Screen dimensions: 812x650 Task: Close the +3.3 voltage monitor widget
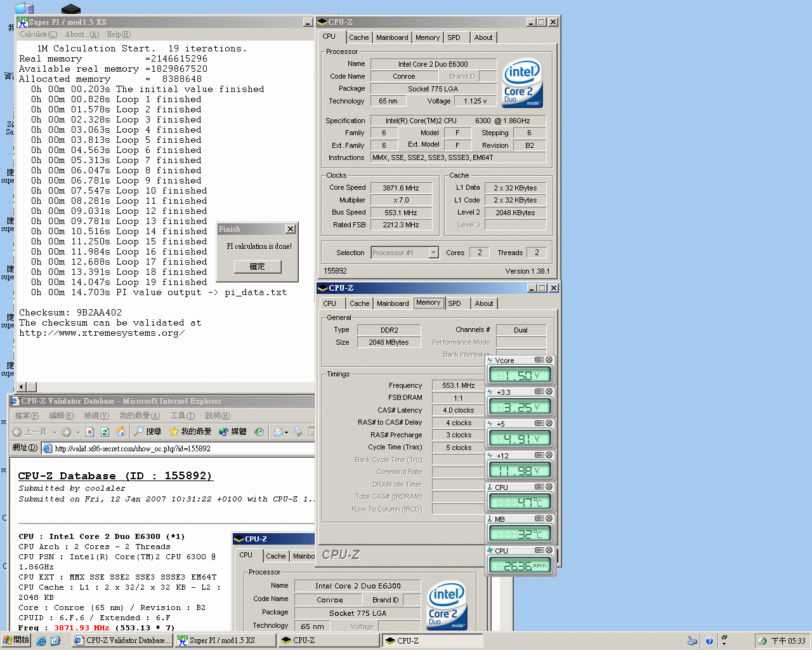coord(549,392)
